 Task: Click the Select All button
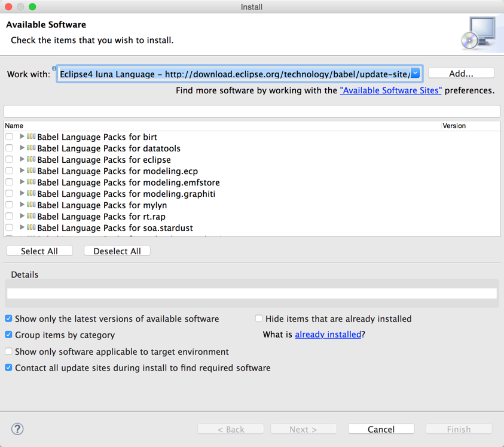(39, 251)
